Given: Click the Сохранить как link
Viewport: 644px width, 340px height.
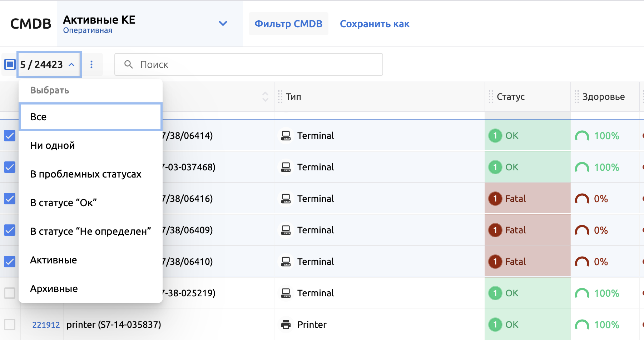Looking at the screenshot, I should click(x=375, y=24).
